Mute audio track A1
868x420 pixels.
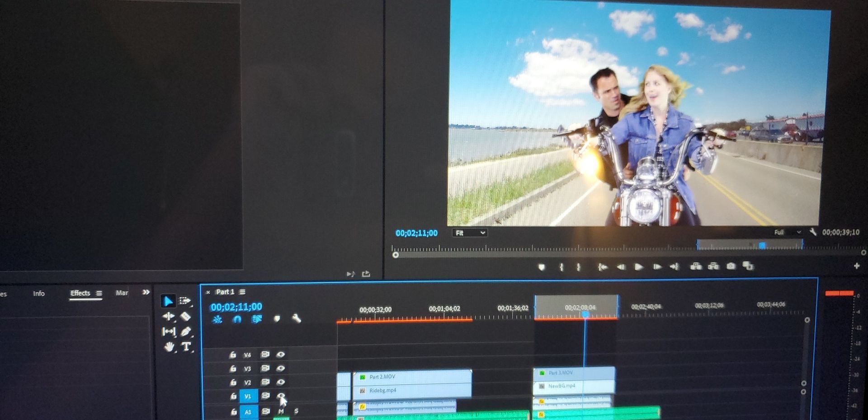point(281,411)
